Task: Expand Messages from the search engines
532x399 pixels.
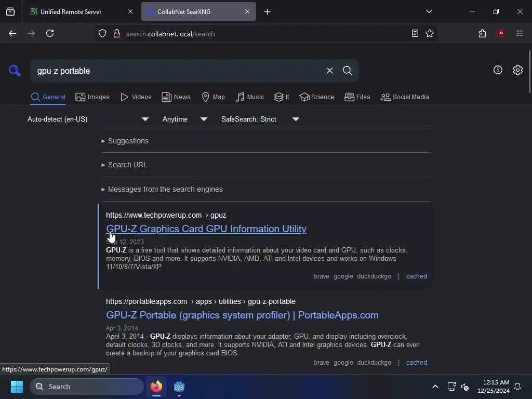Action: (x=162, y=189)
